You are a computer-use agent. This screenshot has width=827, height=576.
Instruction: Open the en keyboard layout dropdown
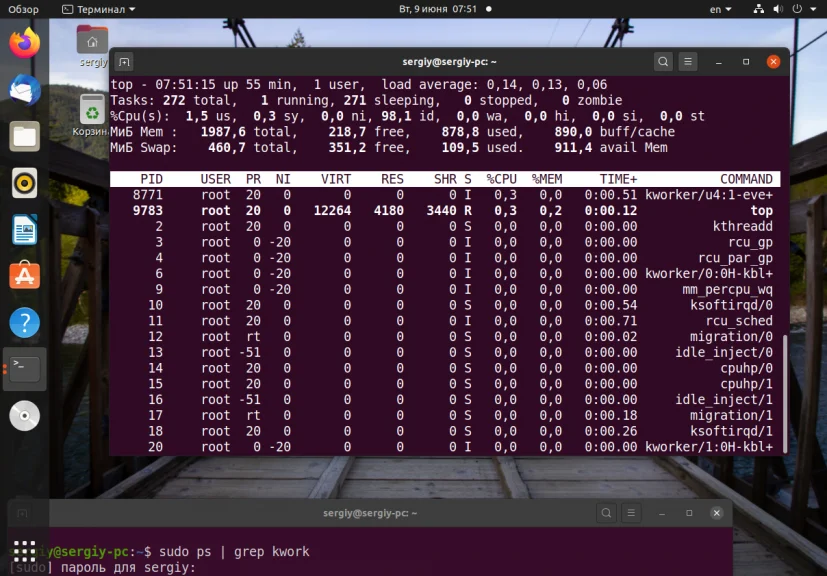[720, 9]
